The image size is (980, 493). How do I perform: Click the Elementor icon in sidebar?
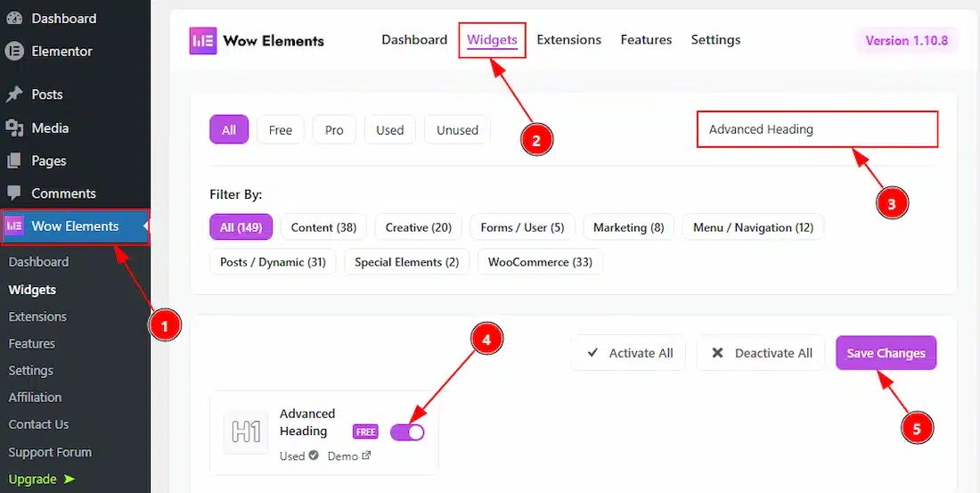[14, 52]
